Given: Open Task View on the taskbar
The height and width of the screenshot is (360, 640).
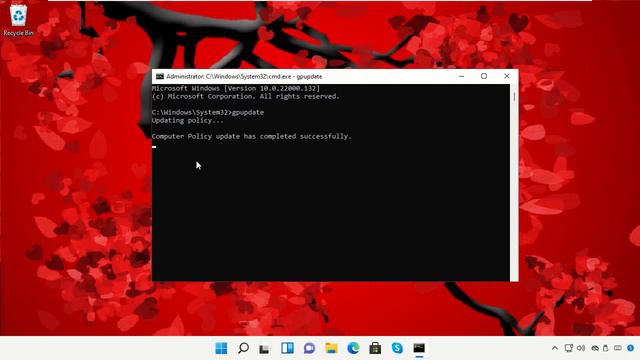Looking at the screenshot, I should (264, 349).
